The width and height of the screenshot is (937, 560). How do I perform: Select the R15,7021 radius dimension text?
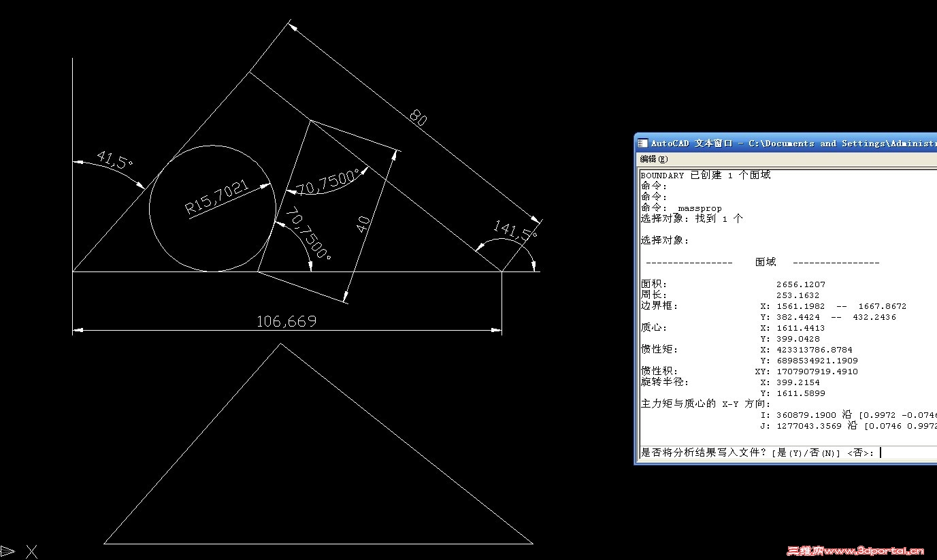coord(218,198)
